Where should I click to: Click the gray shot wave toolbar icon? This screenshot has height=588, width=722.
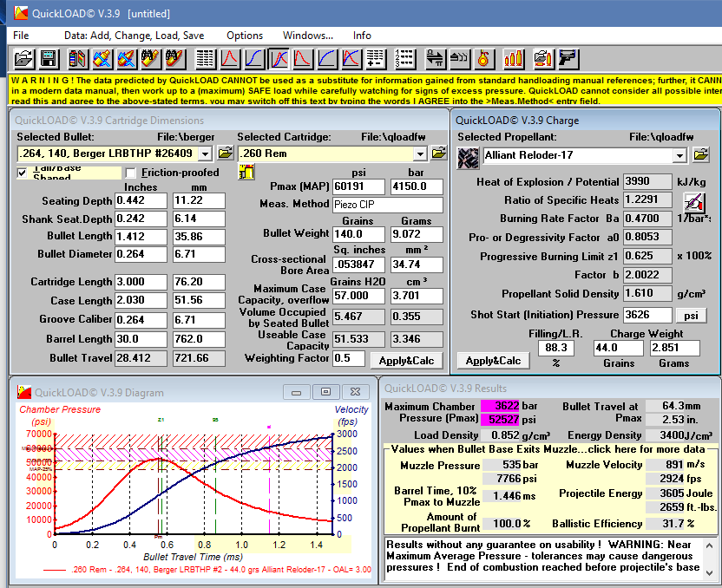pyautogui.click(x=458, y=58)
